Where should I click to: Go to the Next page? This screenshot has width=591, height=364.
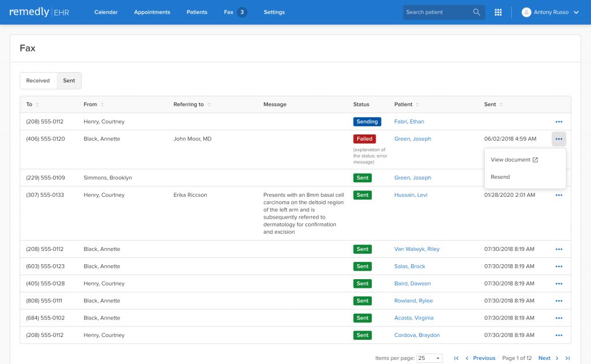click(x=544, y=358)
